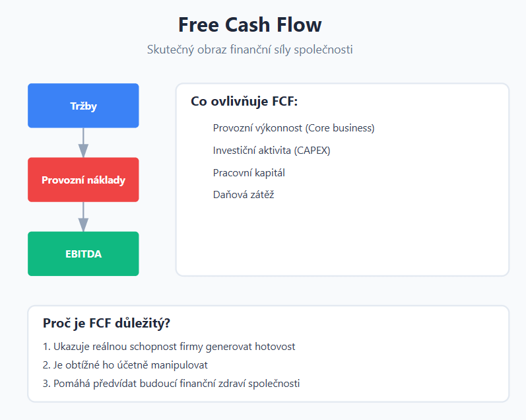Viewport: 526px width, 420px height.
Task: Click empty area inside Co ovlivňuje FCF card
Action: click(x=342, y=238)
